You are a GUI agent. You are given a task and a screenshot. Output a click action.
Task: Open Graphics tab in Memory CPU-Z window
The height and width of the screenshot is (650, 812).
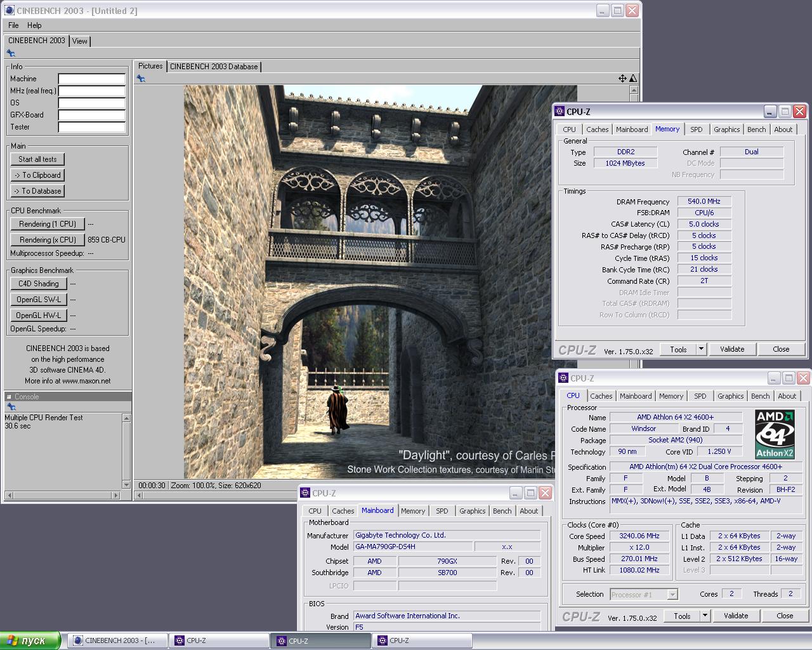point(727,129)
